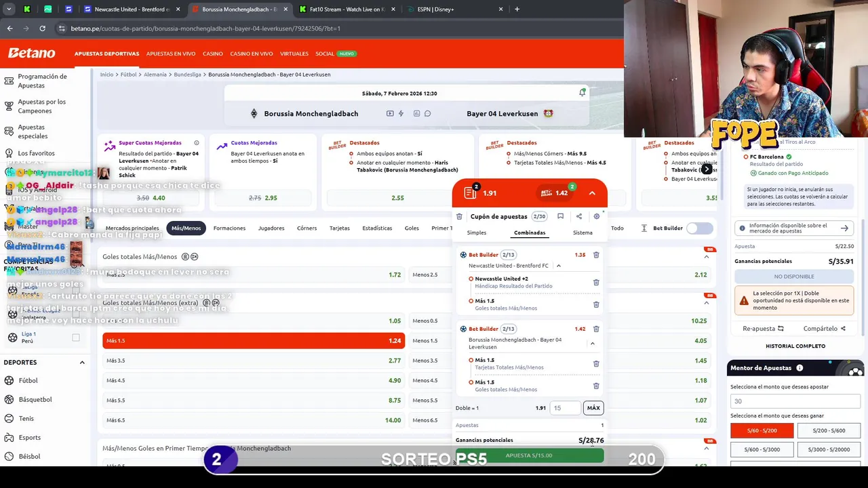This screenshot has height=488, width=868.
Task: Click the lightning bolt icon in match header
Action: pyautogui.click(x=401, y=113)
